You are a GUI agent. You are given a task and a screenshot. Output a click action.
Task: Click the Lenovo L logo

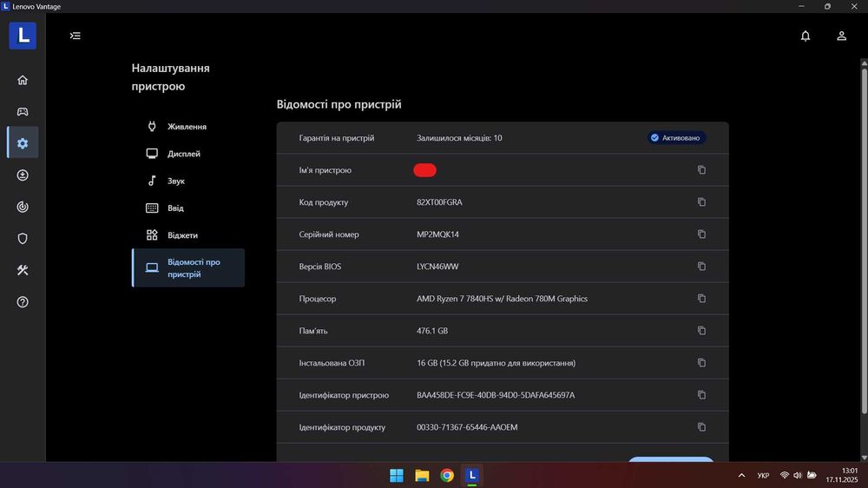coord(23,36)
